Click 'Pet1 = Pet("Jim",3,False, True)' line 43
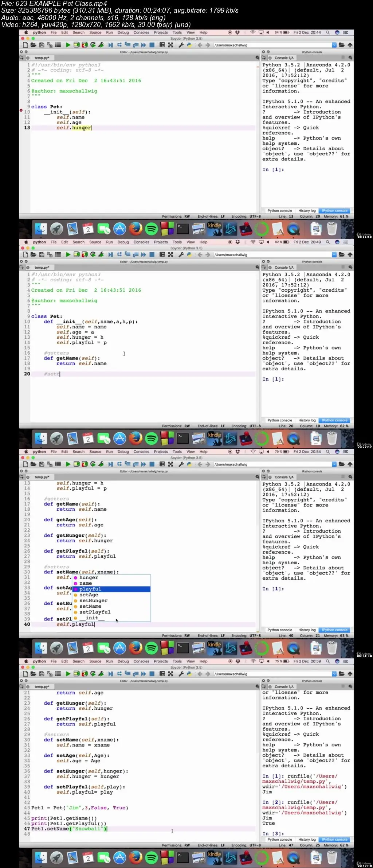373x868 pixels. coord(80,808)
